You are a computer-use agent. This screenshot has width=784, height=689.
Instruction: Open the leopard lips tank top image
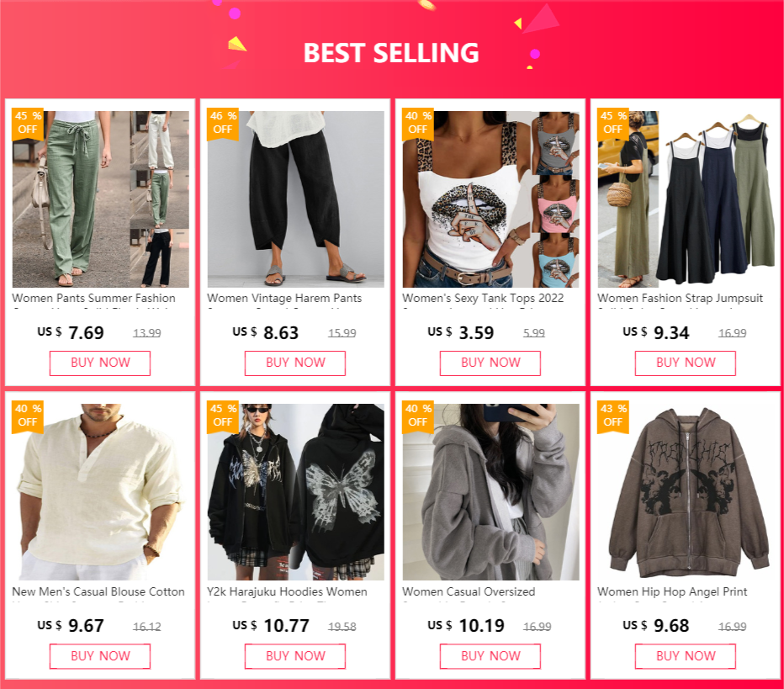[490, 199]
